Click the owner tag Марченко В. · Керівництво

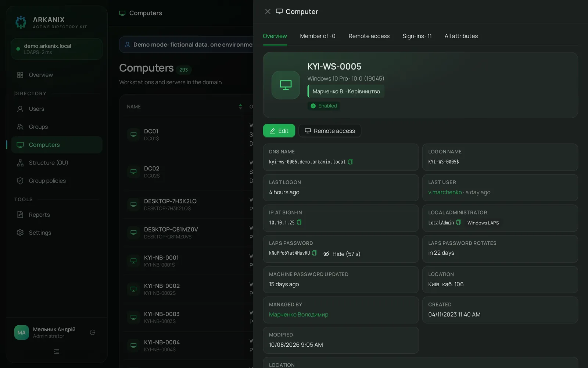pyautogui.click(x=346, y=91)
